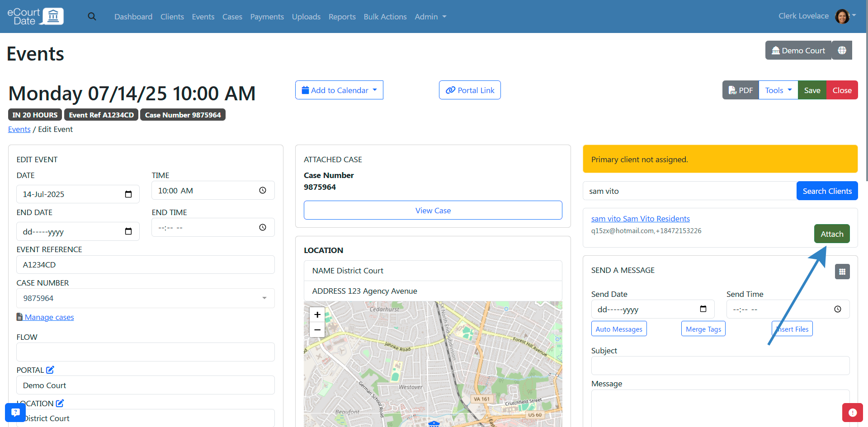868x427 pixels.
Task: Click the client search box with sam vito
Action: [x=689, y=191]
